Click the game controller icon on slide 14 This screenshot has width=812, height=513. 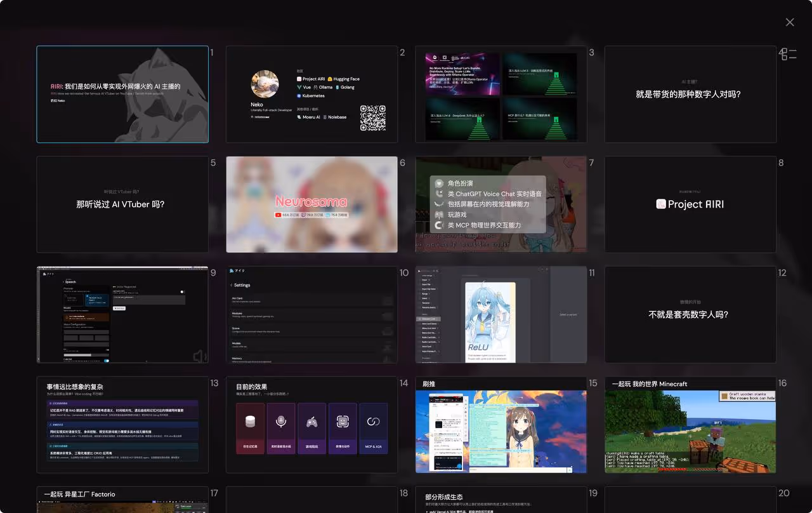(311, 423)
